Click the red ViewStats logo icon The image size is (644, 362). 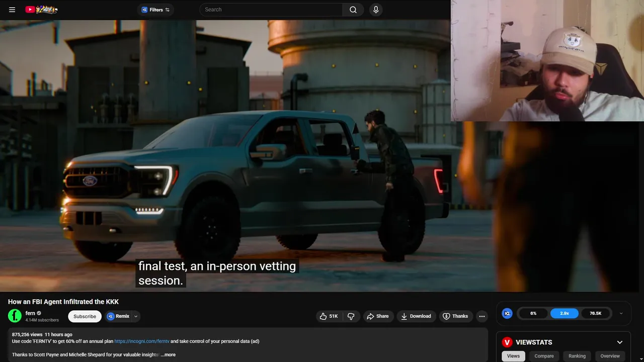(507, 342)
